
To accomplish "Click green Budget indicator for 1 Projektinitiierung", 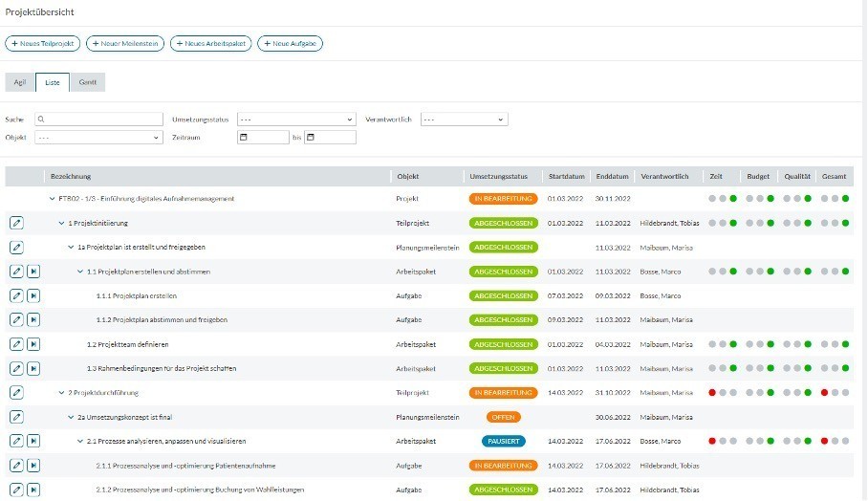I will [770, 223].
